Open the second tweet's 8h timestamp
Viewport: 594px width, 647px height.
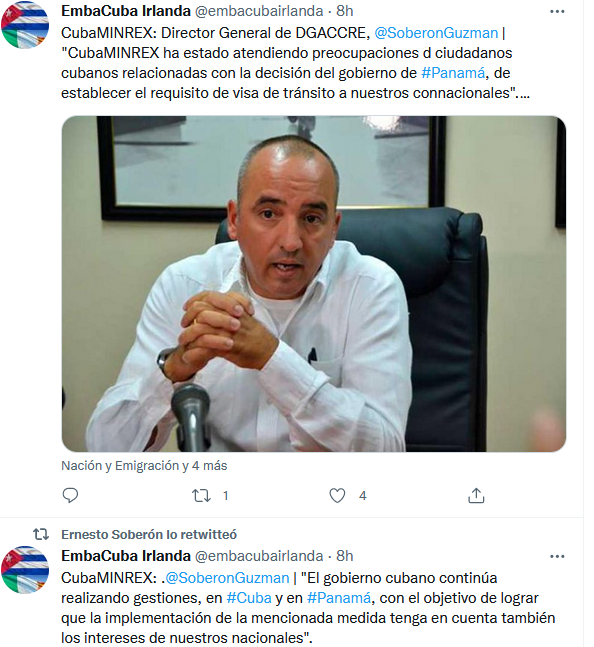click(345, 556)
